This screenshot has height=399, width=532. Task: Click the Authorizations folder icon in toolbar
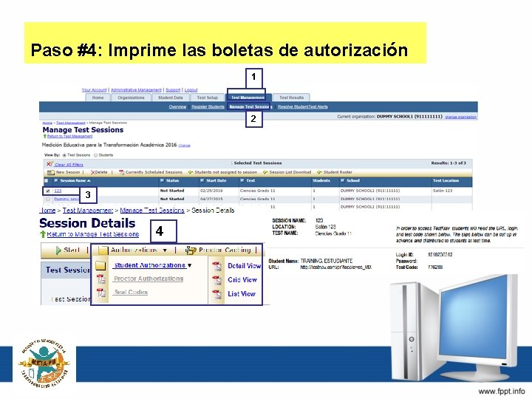[103, 250]
